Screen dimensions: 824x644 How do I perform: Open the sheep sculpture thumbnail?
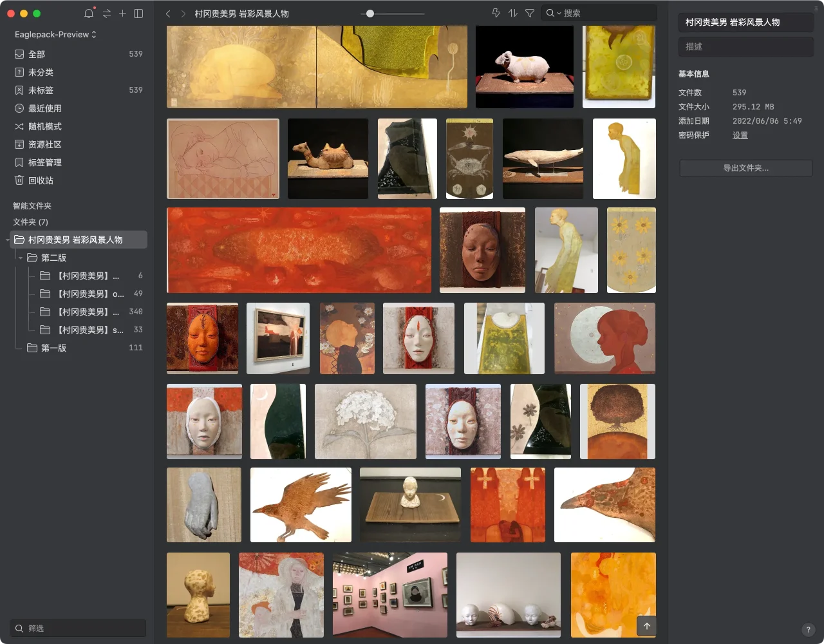pyautogui.click(x=525, y=67)
